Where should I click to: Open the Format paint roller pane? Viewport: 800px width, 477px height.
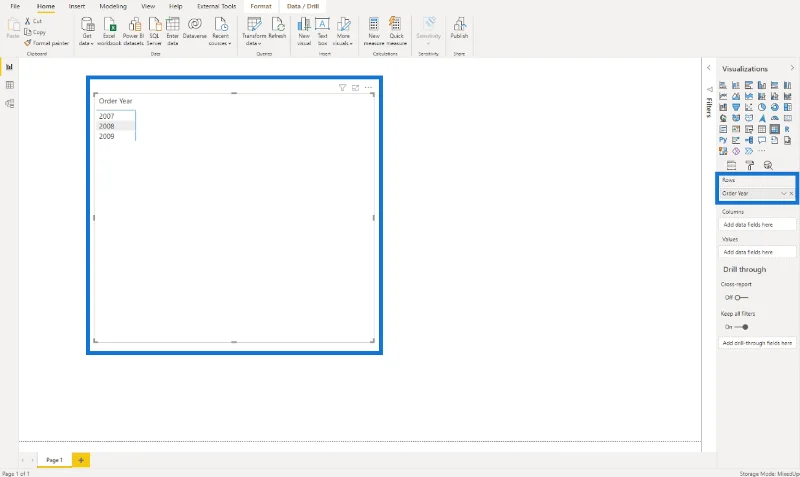[749, 165]
